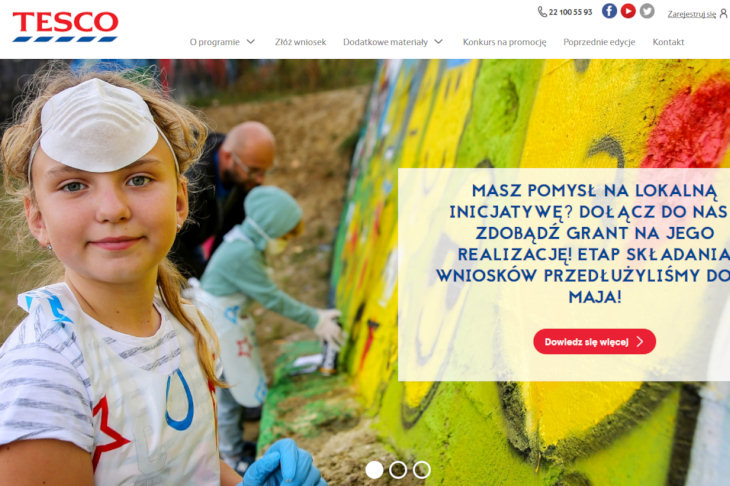730x486 pixels.
Task: Open the Twitter profile icon
Action: coord(647,11)
